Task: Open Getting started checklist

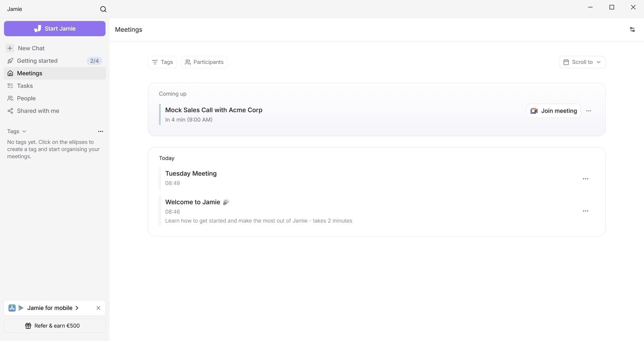Action: [x=55, y=61]
